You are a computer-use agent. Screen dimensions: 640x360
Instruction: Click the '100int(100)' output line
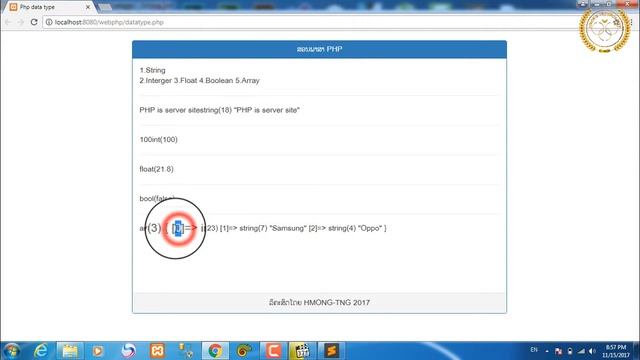click(158, 140)
